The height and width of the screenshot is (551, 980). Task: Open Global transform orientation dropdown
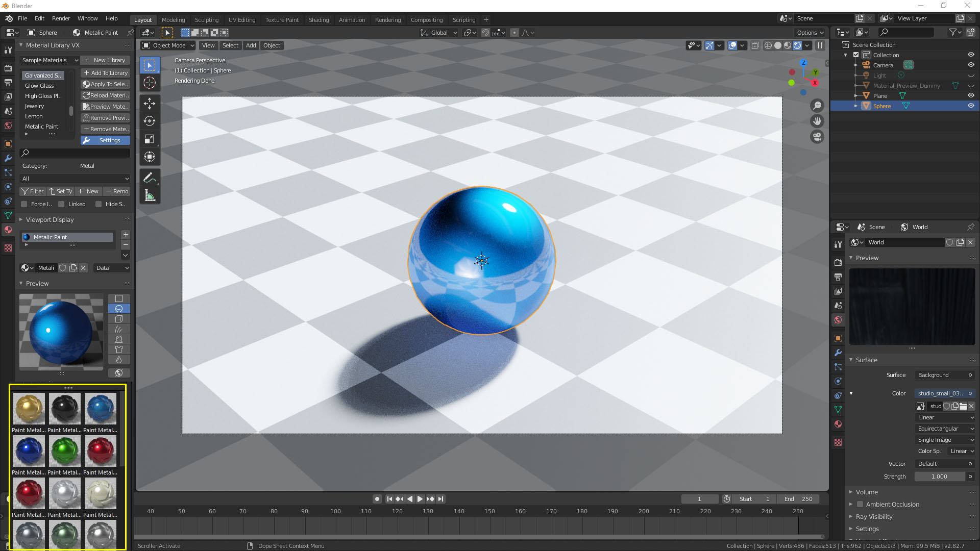coord(439,33)
